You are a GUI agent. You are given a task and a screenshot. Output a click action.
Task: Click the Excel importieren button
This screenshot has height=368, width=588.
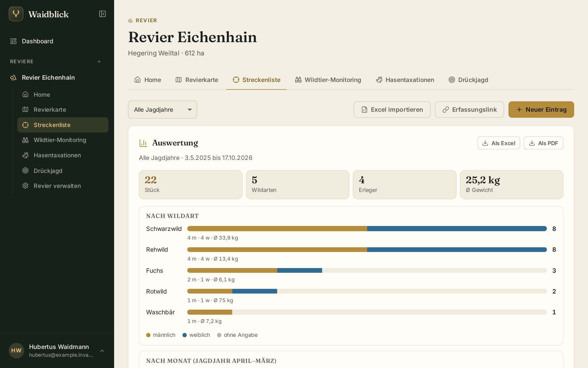pos(392,110)
